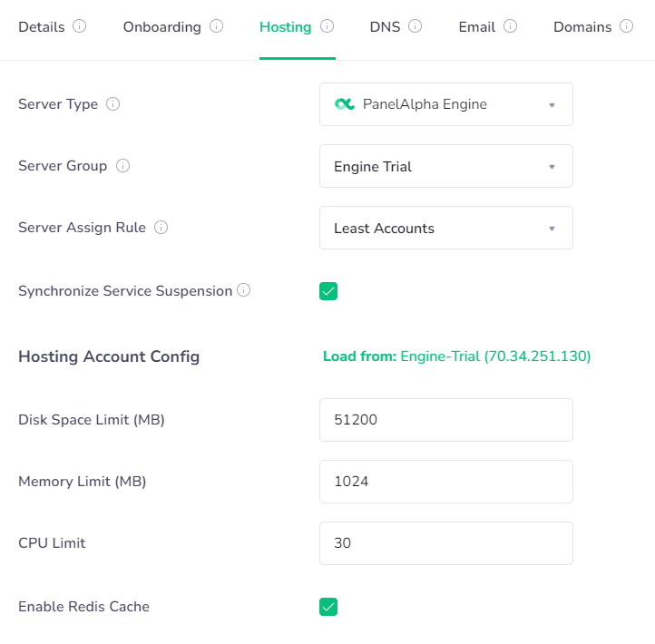Show the Synchronize Service Suspension info icon

click(243, 290)
